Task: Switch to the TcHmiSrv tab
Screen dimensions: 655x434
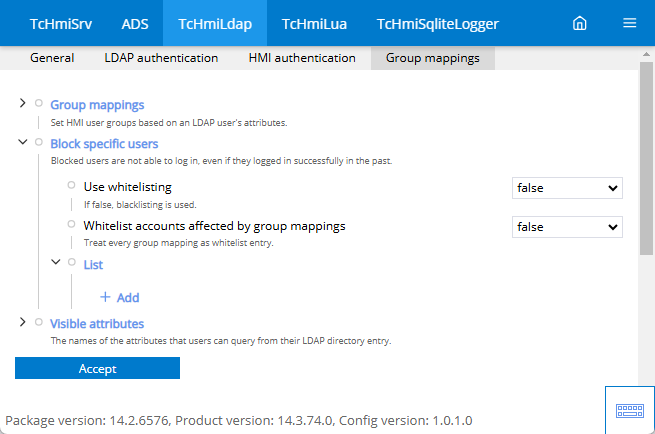Action: coord(61,23)
